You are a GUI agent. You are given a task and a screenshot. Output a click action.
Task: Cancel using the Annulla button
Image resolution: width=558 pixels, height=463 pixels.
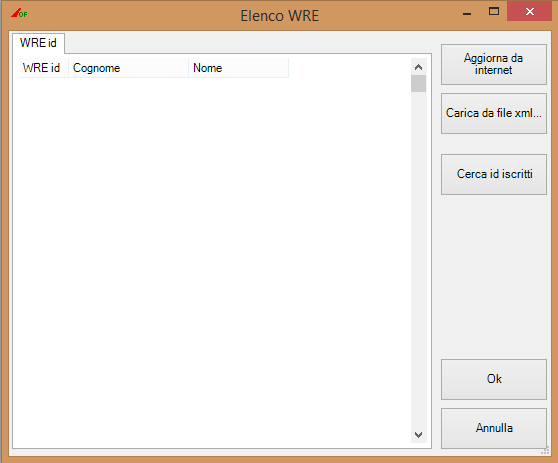point(494,428)
